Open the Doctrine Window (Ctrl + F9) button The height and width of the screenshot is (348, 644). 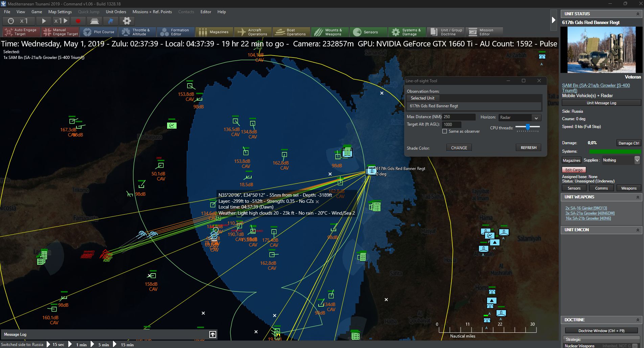pyautogui.click(x=601, y=331)
